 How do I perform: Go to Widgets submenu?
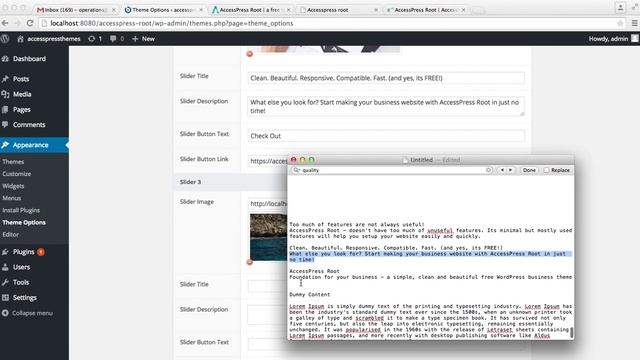pyautogui.click(x=13, y=186)
